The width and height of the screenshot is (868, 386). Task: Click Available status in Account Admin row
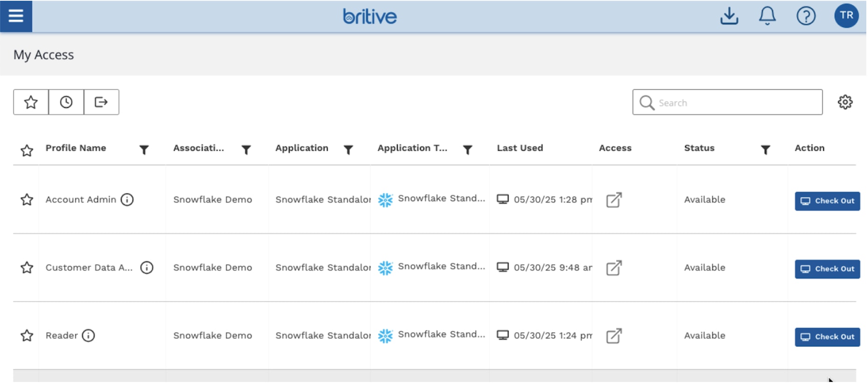point(705,199)
